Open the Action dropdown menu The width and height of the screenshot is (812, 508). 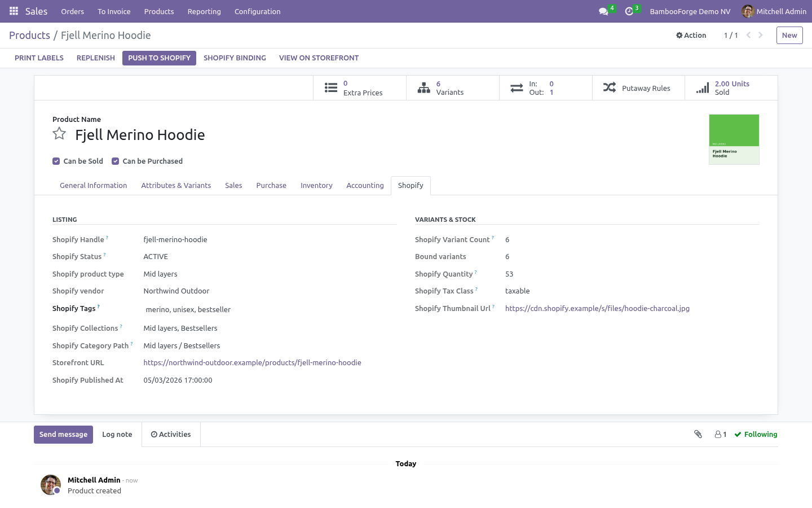691,35
